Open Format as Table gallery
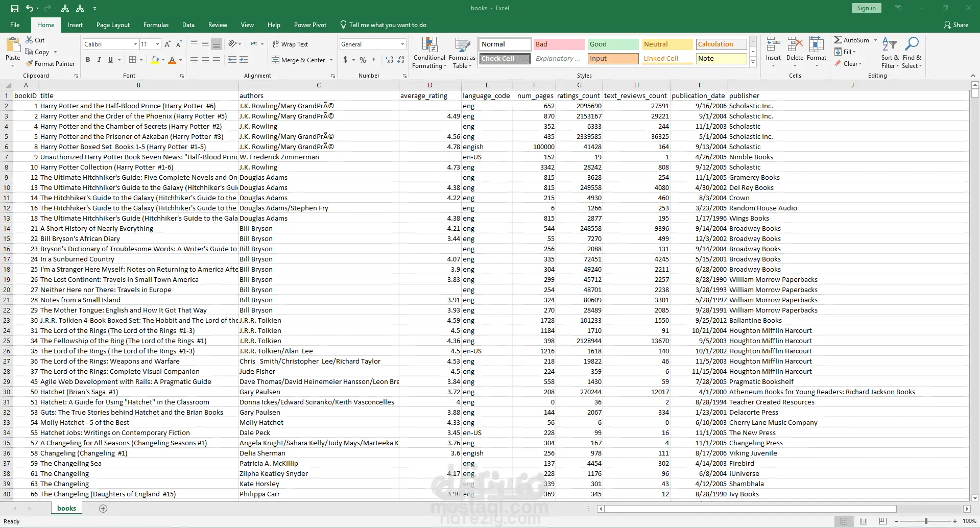 [462, 53]
